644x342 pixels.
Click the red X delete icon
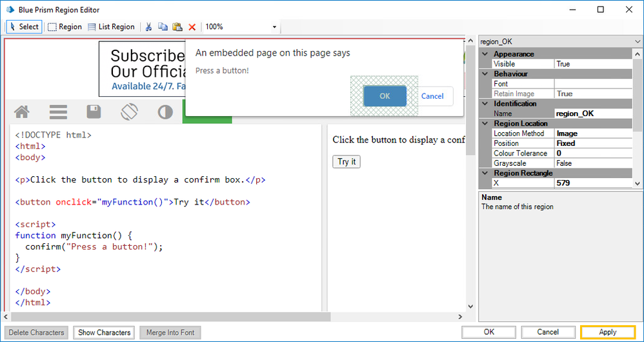click(x=192, y=27)
